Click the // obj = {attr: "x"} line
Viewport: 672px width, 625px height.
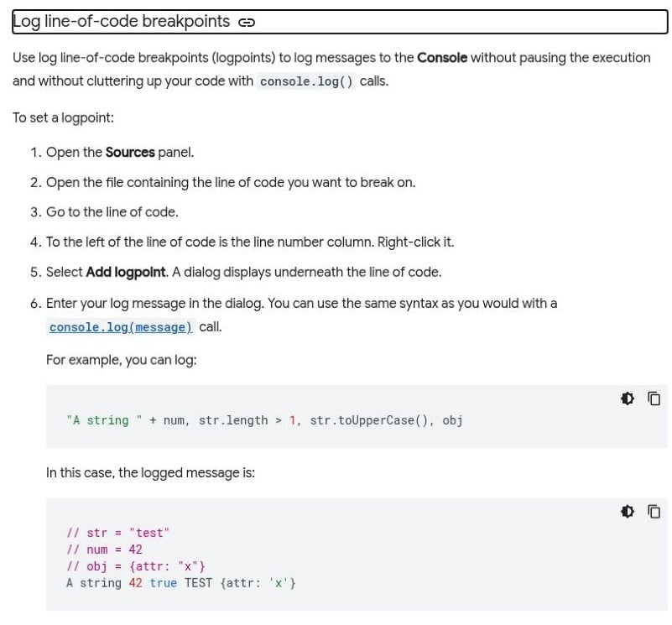[x=136, y=566]
